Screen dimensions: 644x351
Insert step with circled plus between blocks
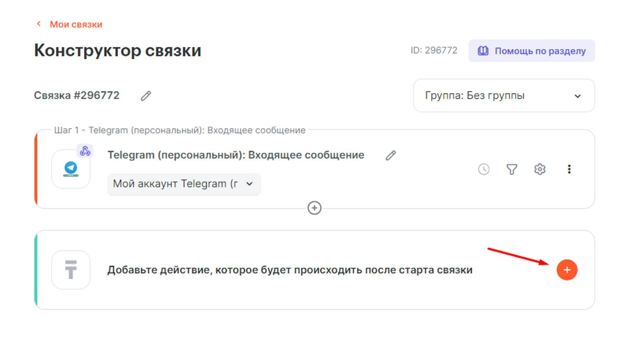point(314,208)
